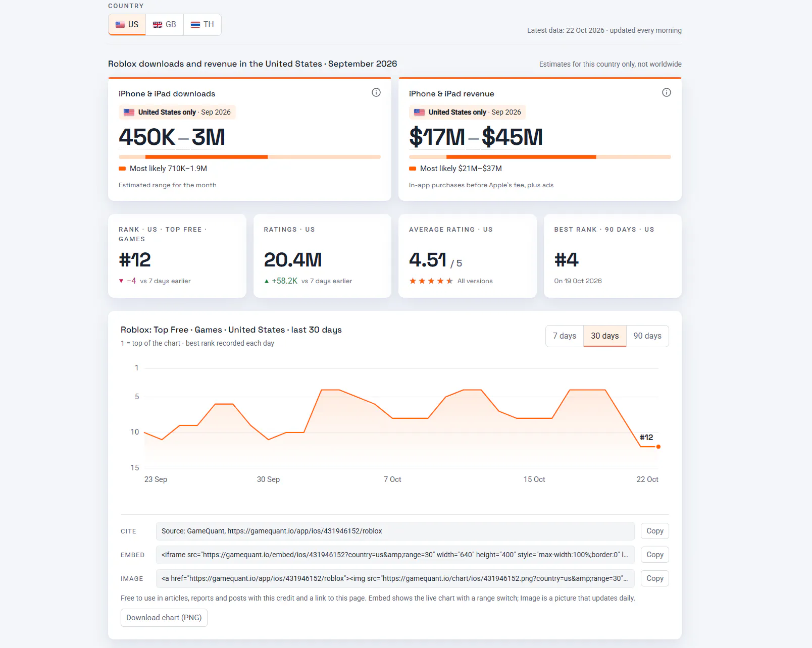Click the revenue estimate range bar
Screen dimensions: 812x648
pyautogui.click(x=540, y=157)
